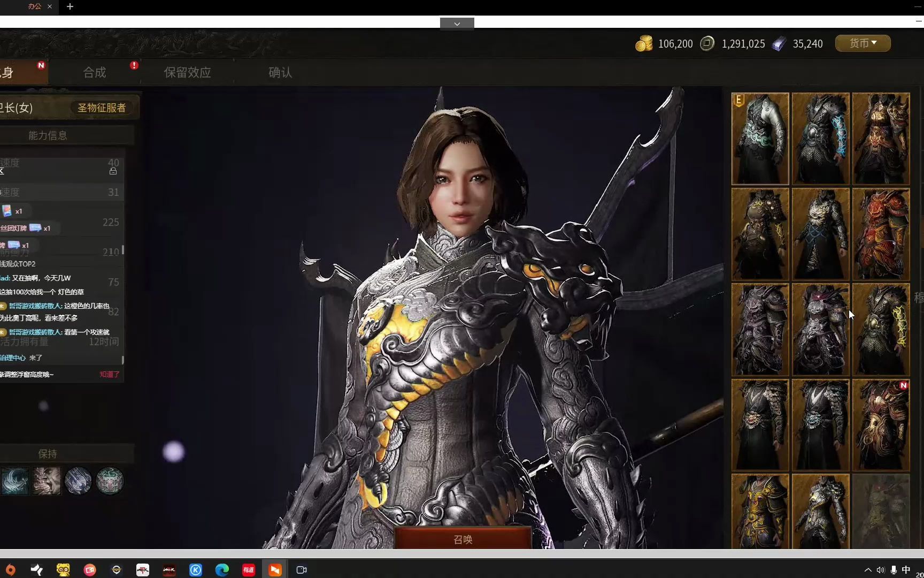Click the ticket balance 35,240
Viewport: 924px width, 578px height.
click(x=807, y=44)
